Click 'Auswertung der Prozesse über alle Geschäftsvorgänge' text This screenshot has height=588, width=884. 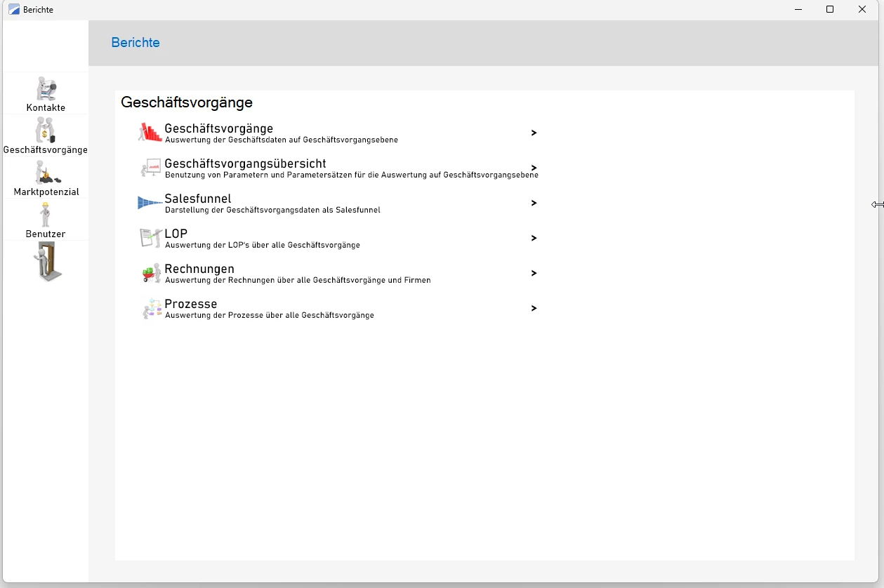click(x=270, y=316)
